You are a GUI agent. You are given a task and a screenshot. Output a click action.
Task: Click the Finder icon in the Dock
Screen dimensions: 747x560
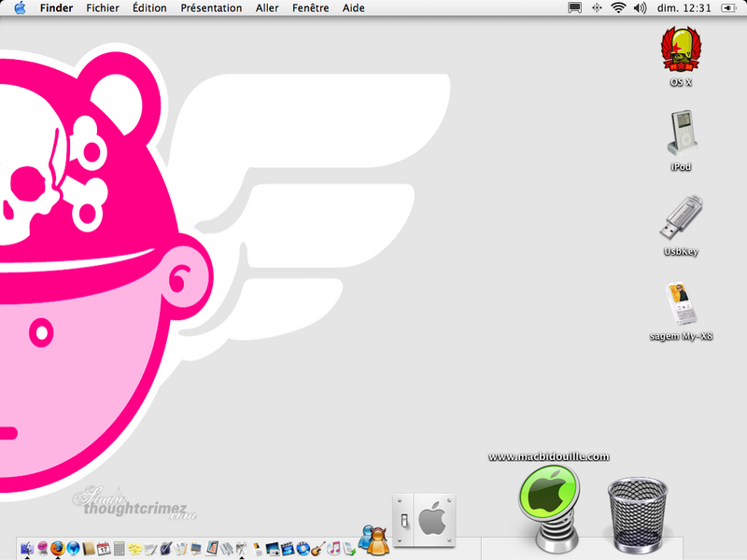coord(27,548)
